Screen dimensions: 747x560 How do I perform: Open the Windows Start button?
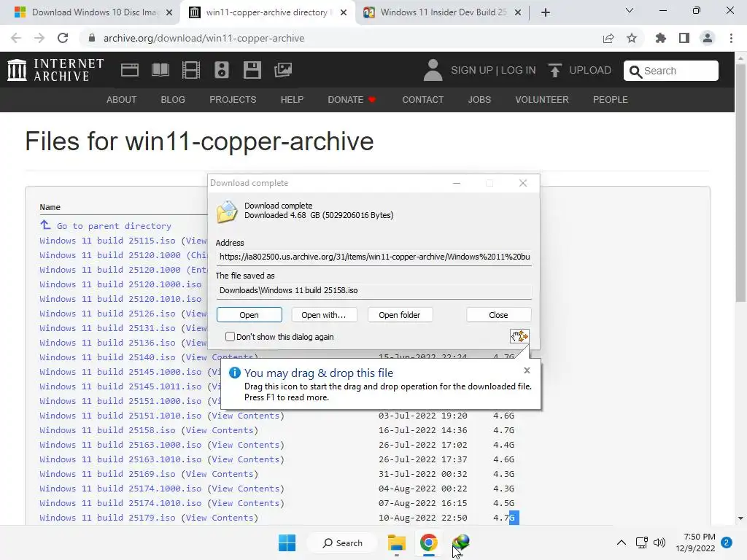point(287,542)
